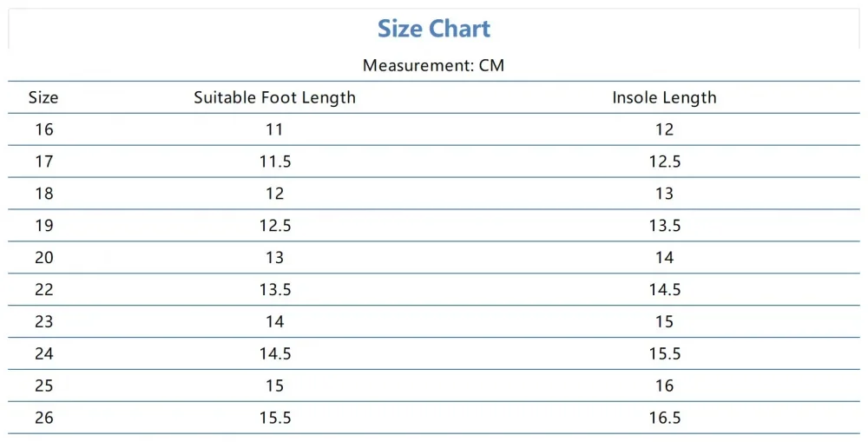
Task: Select size 23 row label
Action: [x=44, y=322]
